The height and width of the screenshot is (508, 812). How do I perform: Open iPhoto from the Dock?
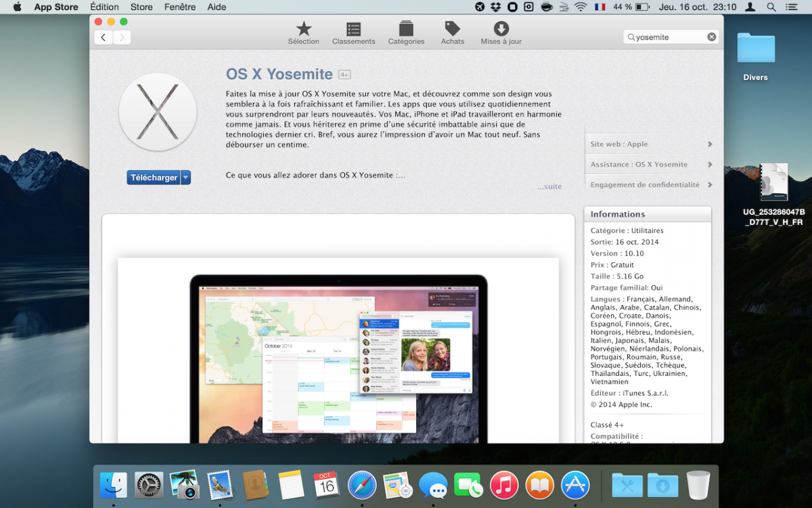coord(184,485)
